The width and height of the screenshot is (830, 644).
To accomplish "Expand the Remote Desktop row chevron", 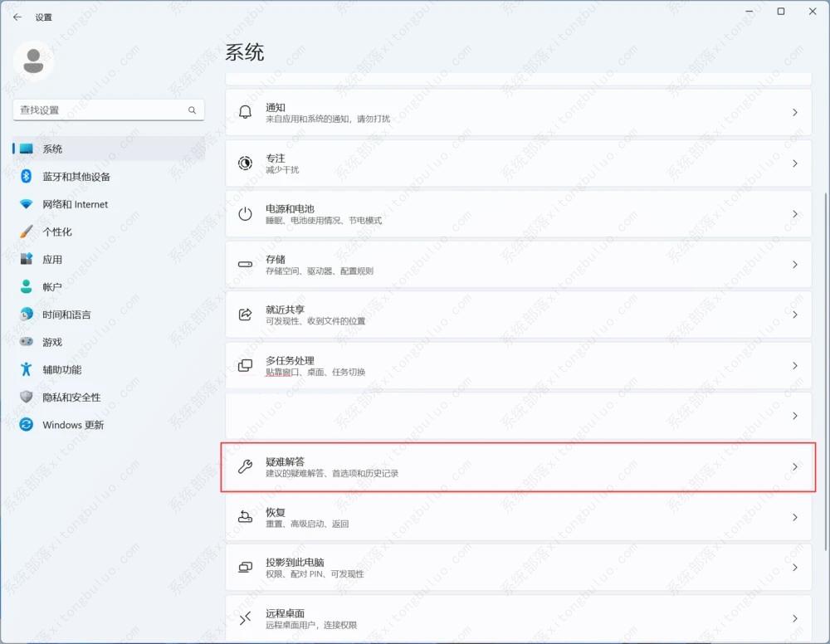I will pos(794,618).
